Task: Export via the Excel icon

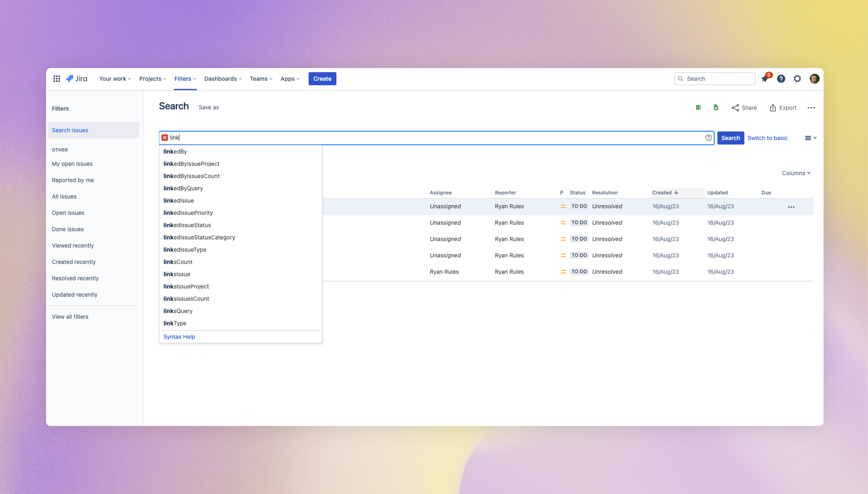Action: 698,108
